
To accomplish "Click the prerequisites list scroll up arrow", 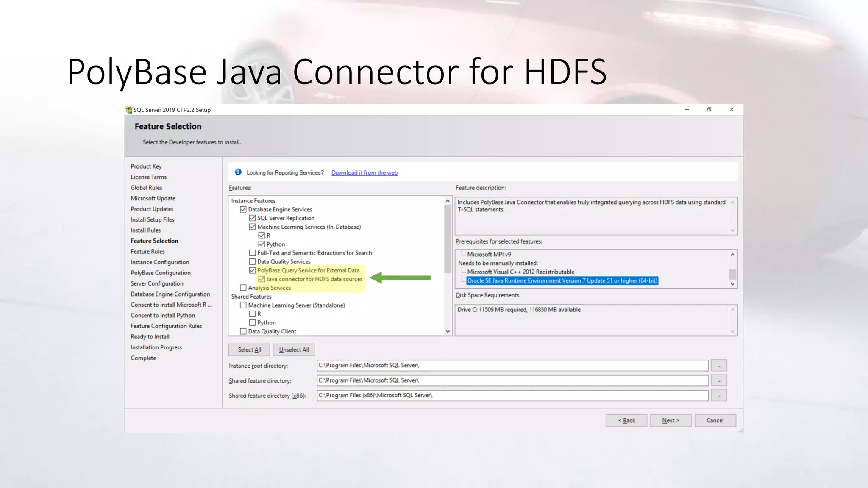I will point(732,255).
